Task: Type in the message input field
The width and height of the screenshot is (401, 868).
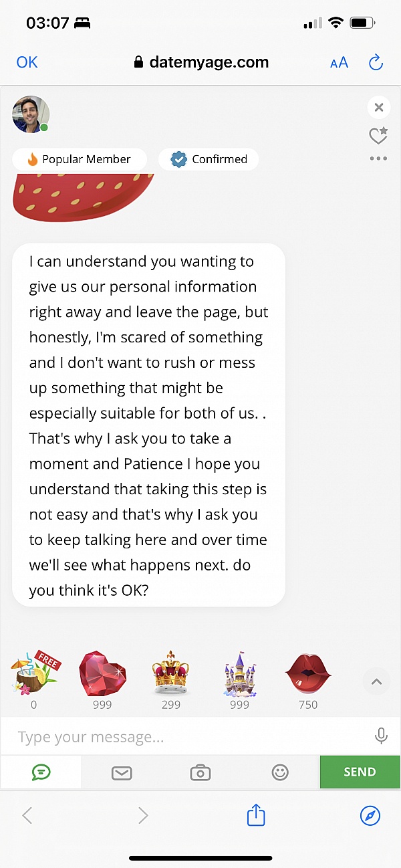Action: [x=187, y=737]
